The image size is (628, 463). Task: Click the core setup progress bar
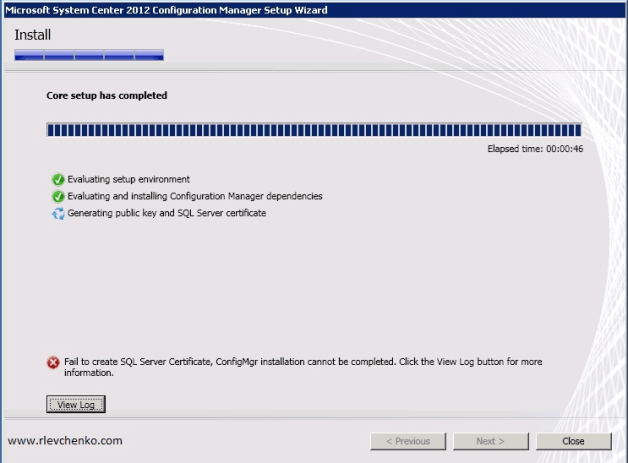pyautogui.click(x=314, y=130)
